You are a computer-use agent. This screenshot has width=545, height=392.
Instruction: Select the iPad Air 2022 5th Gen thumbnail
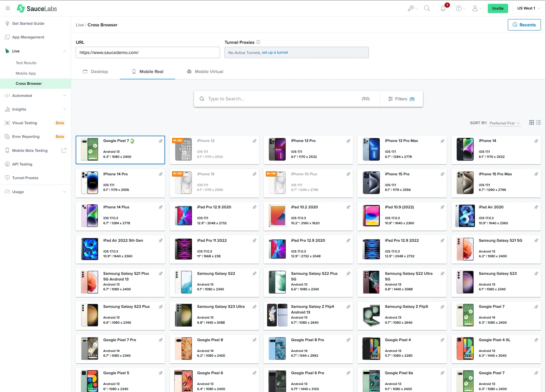coord(90,249)
